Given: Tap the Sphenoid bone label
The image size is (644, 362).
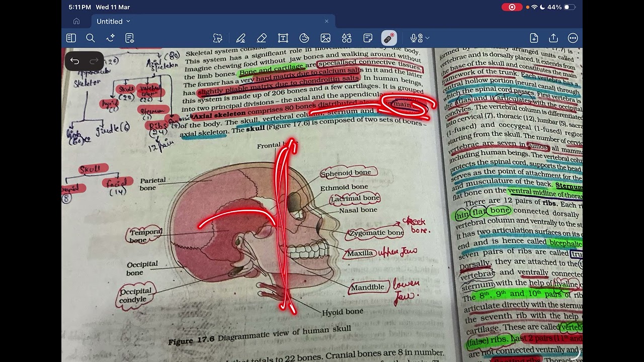Looking at the screenshot, I should [346, 173].
